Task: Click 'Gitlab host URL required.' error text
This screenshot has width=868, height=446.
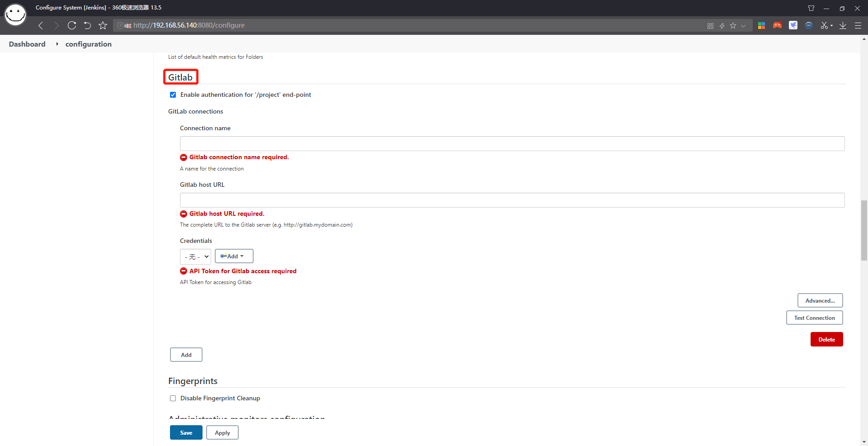Action: [227, 214]
